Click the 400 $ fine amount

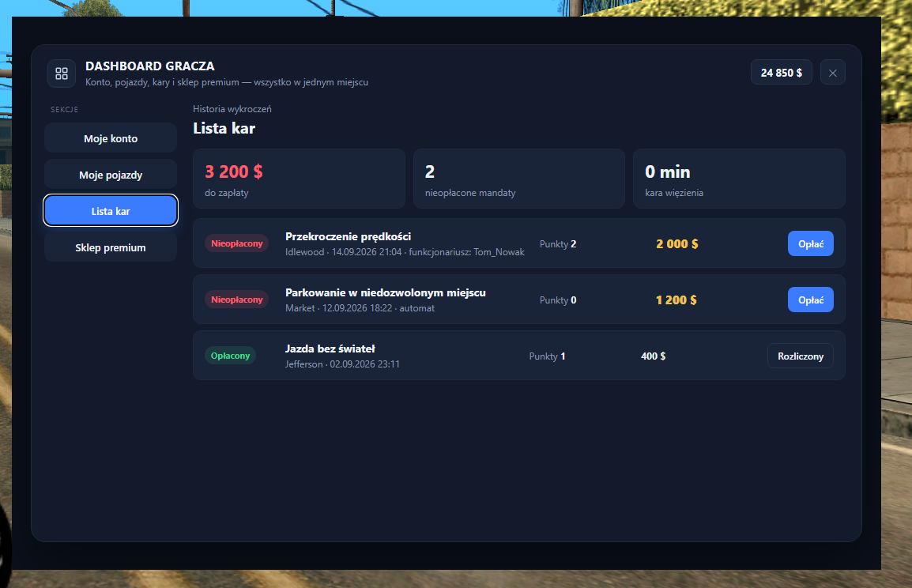coord(653,356)
